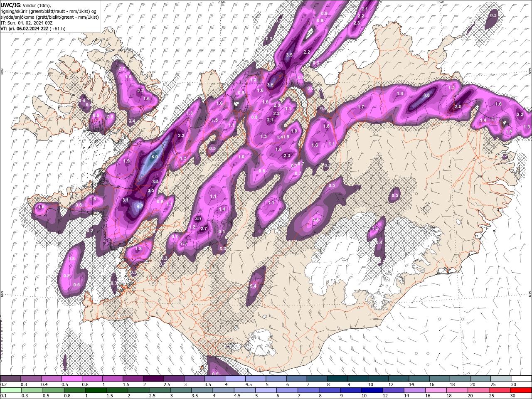Click the 'rigning/skúrir' header line
Image resolution: width=532 pixels, height=399 pixels.
[49, 11]
